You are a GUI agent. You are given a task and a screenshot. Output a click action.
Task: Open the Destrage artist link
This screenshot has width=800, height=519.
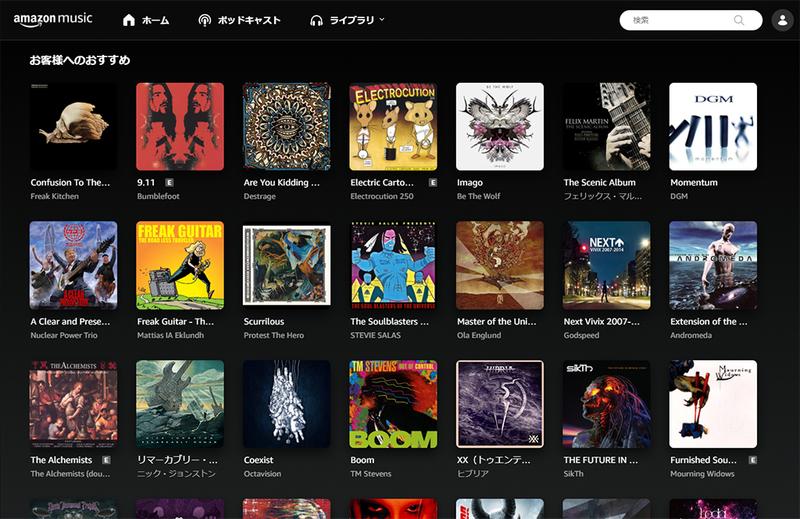coord(260,196)
